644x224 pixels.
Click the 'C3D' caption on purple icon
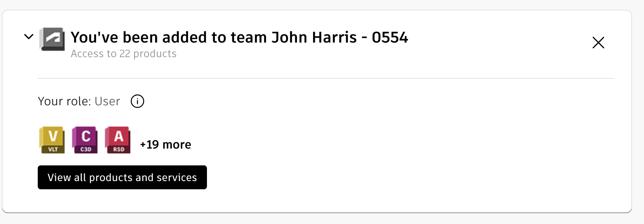click(86, 149)
